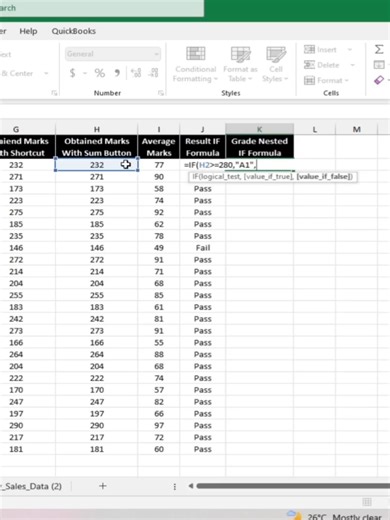Click the Fill icon in Editing group
The height and width of the screenshot is (520, 390).
(379, 65)
